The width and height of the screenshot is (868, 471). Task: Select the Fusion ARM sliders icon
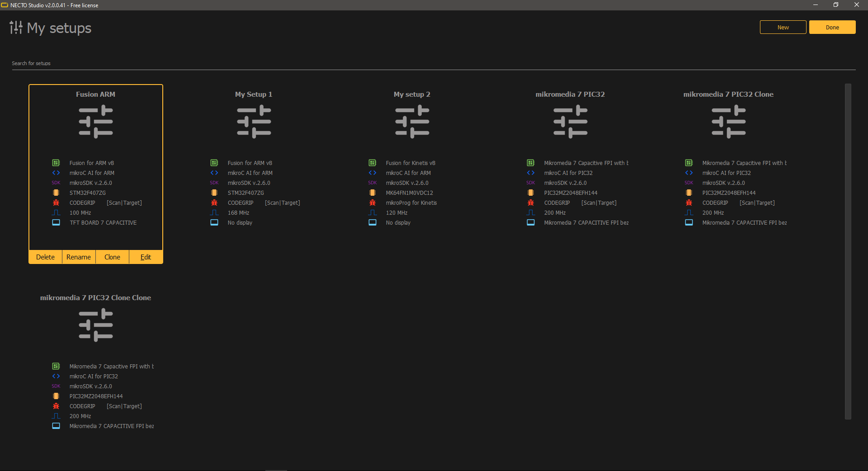click(x=96, y=122)
